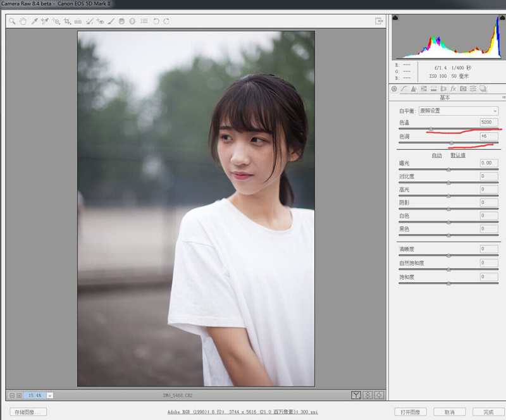Open the Camera Calibration tab
The width and height of the screenshot is (506, 420).
[463, 89]
